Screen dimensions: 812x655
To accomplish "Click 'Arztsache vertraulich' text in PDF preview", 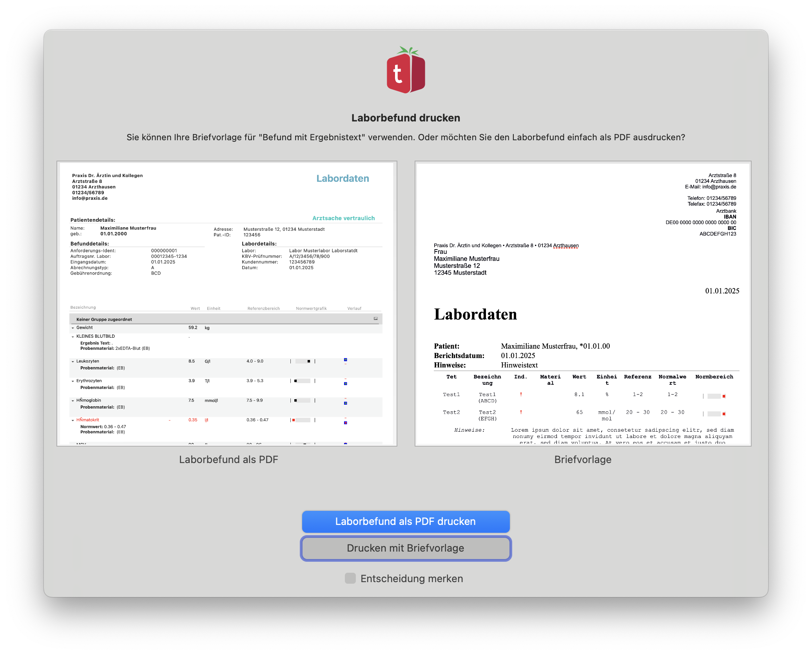I will tap(343, 218).
